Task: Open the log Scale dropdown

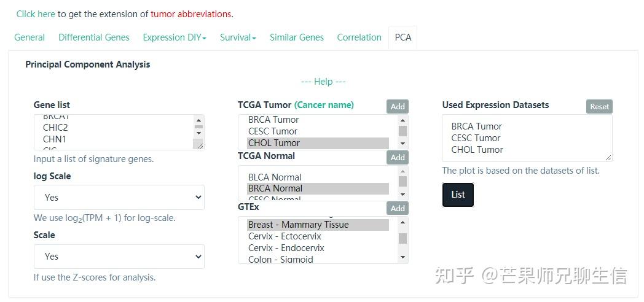Action: pyautogui.click(x=119, y=198)
